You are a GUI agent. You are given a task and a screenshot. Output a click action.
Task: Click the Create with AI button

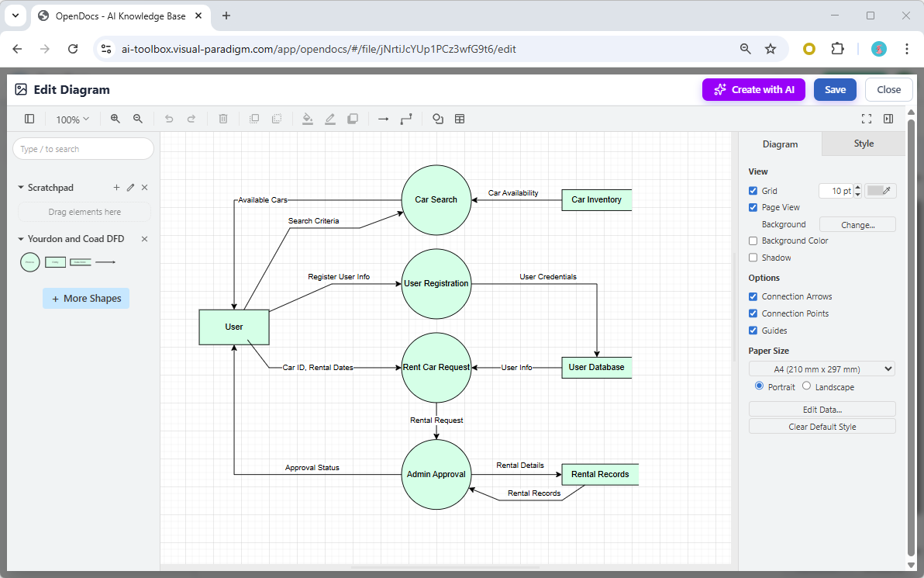pyautogui.click(x=753, y=89)
